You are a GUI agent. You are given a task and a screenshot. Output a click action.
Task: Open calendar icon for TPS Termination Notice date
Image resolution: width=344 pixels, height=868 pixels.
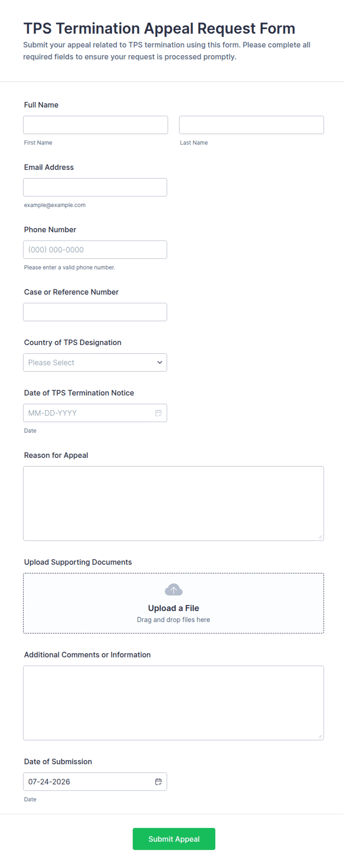(158, 413)
